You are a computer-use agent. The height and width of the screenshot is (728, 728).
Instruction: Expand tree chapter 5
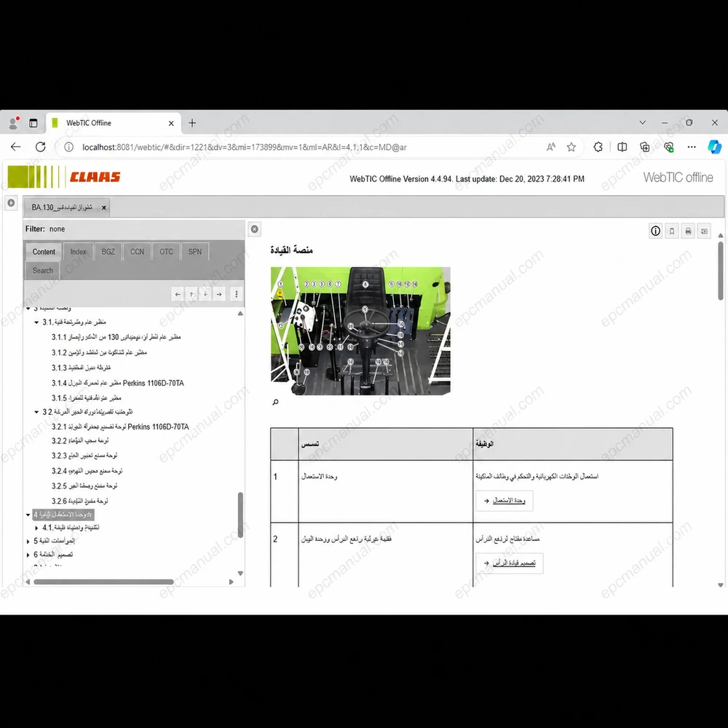[x=28, y=542]
